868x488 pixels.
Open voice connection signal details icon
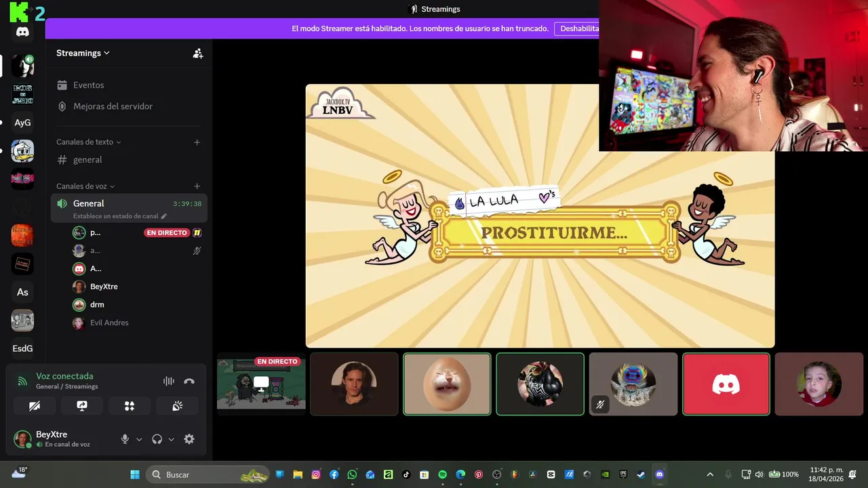tap(23, 381)
